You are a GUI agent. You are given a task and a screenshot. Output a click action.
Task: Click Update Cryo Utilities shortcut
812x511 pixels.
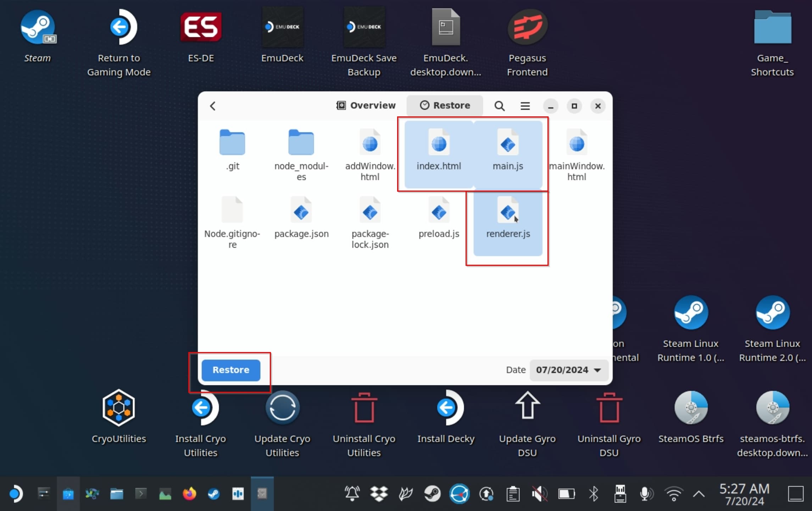[x=282, y=424]
